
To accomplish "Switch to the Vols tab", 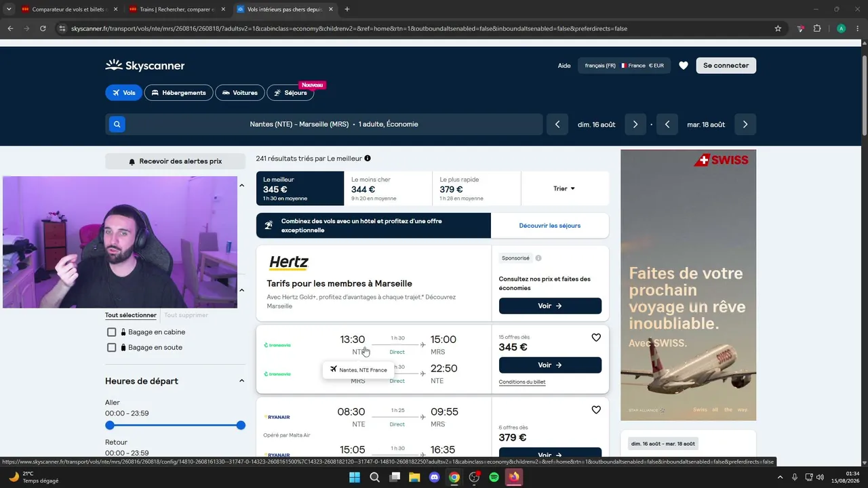I will click(x=123, y=93).
